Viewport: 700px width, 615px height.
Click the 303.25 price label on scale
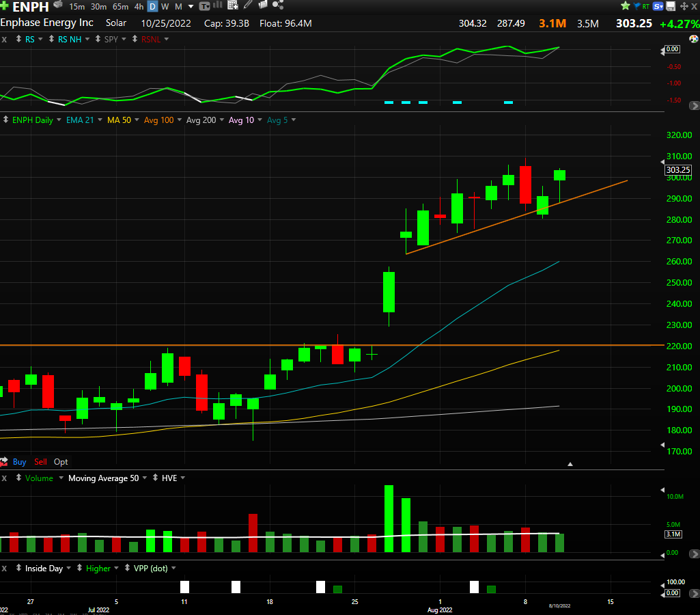(678, 169)
